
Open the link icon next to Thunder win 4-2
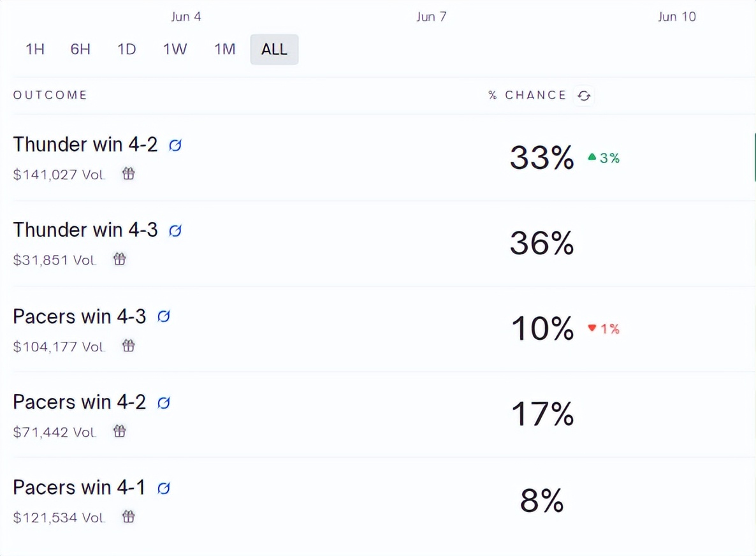175,145
